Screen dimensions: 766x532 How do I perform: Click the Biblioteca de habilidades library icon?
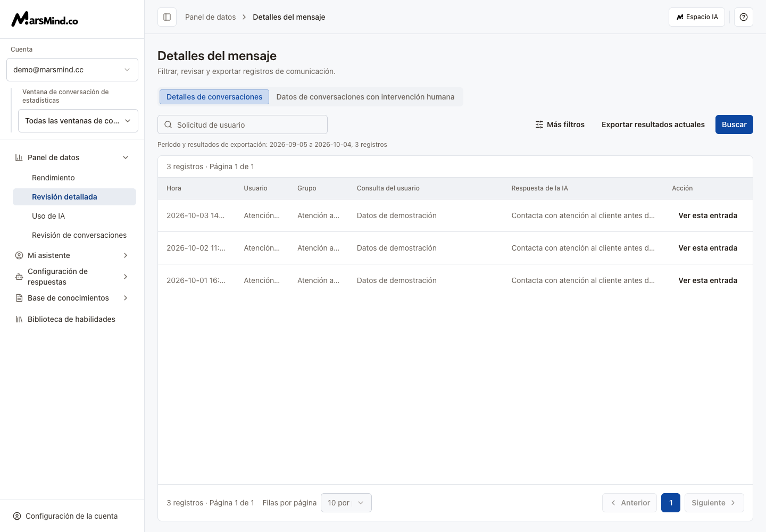[x=19, y=319]
